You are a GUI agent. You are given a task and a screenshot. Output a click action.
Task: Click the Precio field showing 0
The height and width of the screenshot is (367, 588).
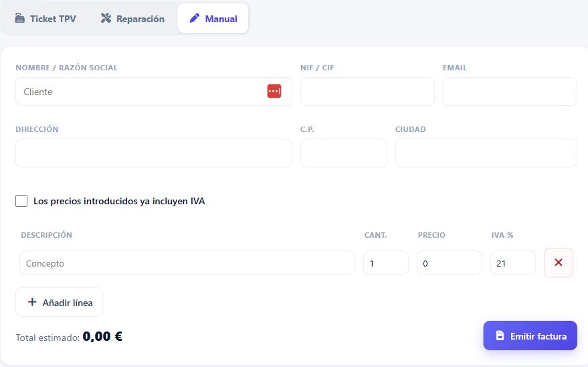(450, 263)
